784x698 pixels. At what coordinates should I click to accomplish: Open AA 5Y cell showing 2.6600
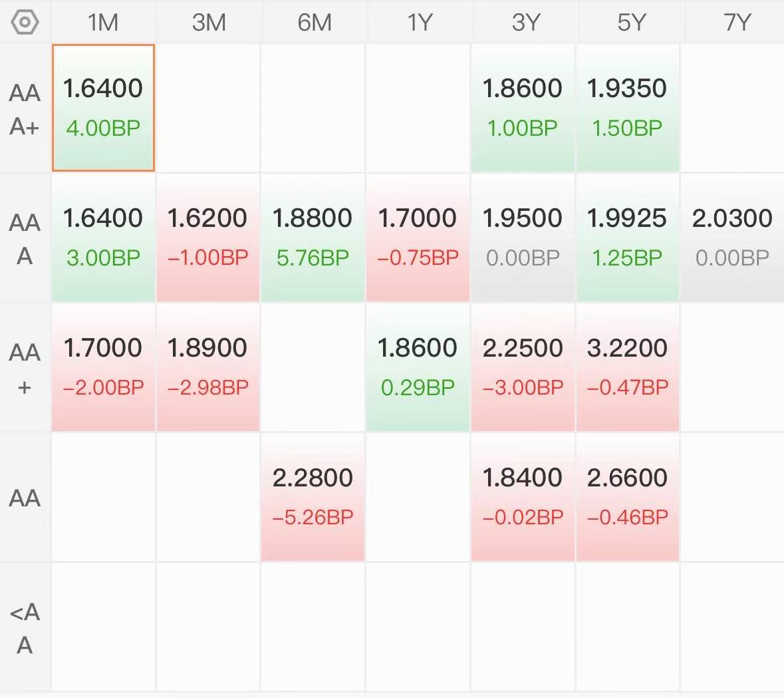[x=628, y=497]
